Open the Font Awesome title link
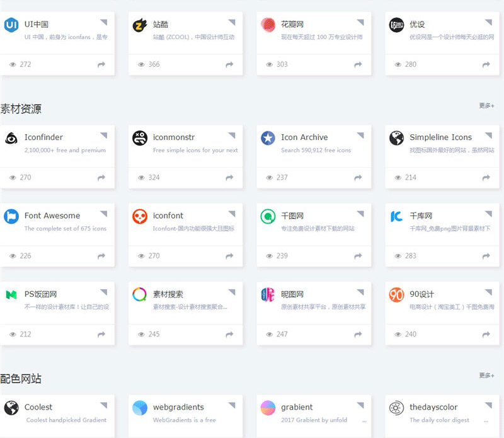 click(52, 216)
